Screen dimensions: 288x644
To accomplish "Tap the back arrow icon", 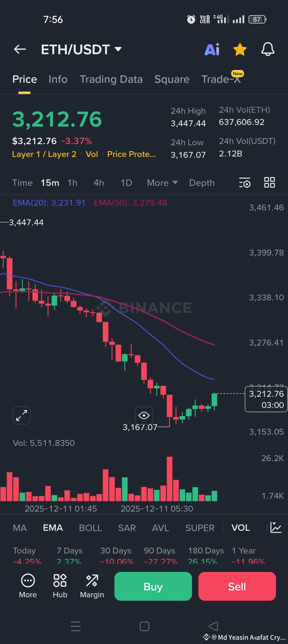I will [20, 49].
